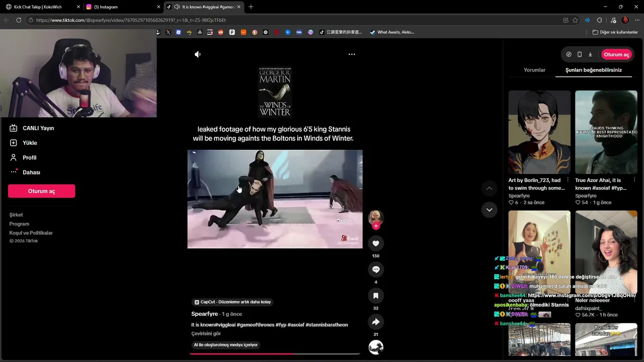Open the True Azor Ahai thumbnail

point(606,132)
